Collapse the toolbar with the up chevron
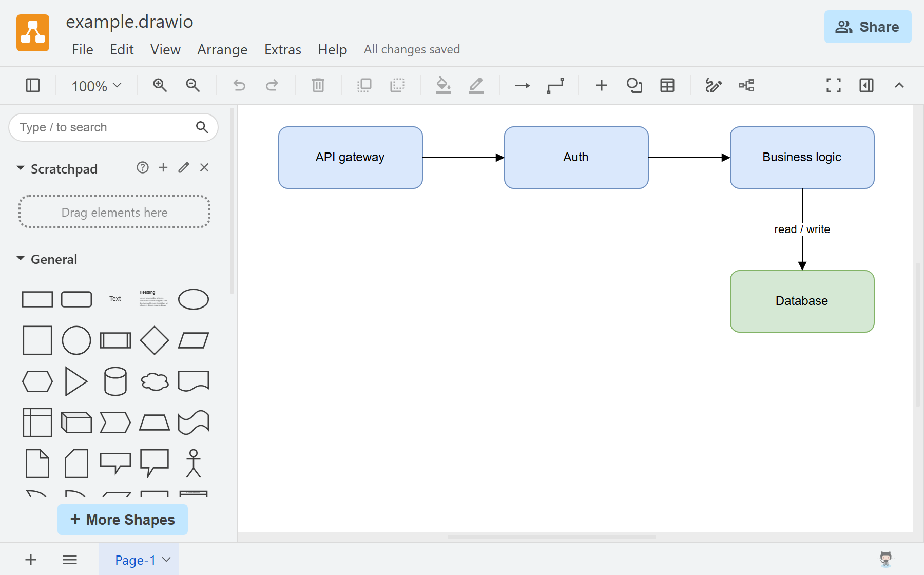Viewport: 924px width, 575px height. point(899,85)
